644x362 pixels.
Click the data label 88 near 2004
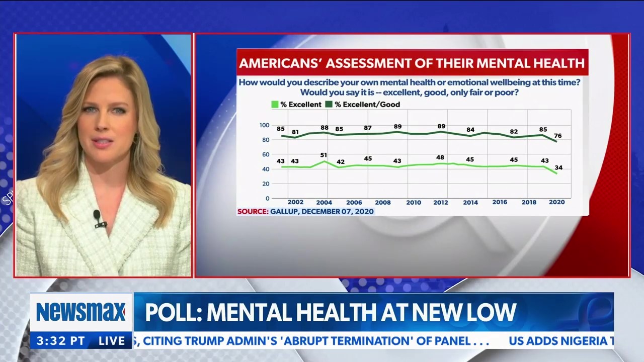coord(324,128)
